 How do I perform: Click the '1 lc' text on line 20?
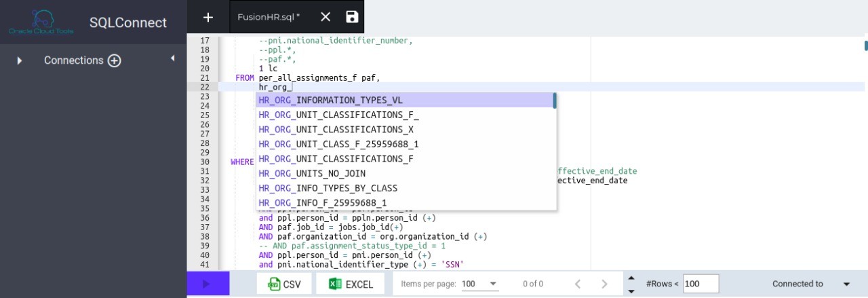tap(268, 69)
